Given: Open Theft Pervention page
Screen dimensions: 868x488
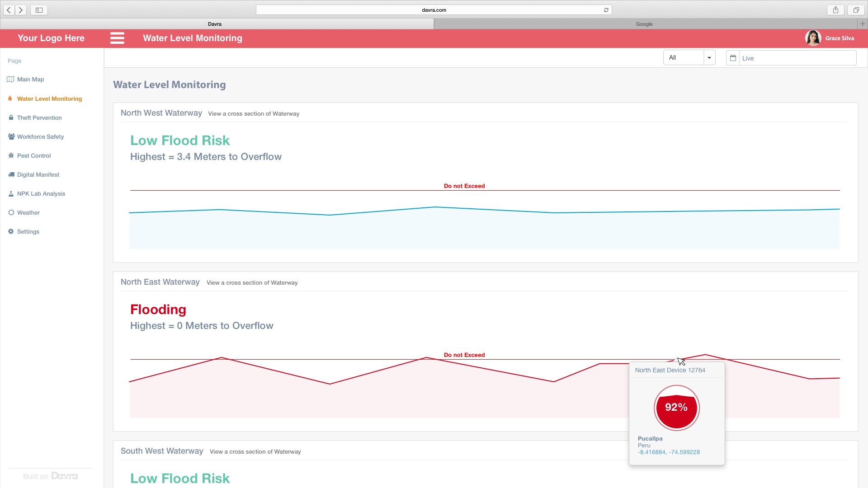Looking at the screenshot, I should click(x=39, y=117).
